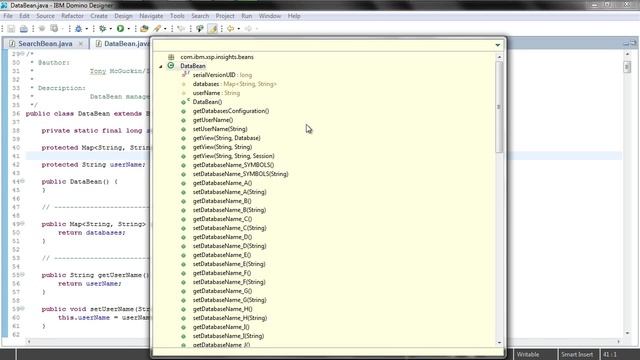Image resolution: width=640 pixels, height=360 pixels.
Task: Open the Run dropdown arrow
Action: click(x=128, y=29)
